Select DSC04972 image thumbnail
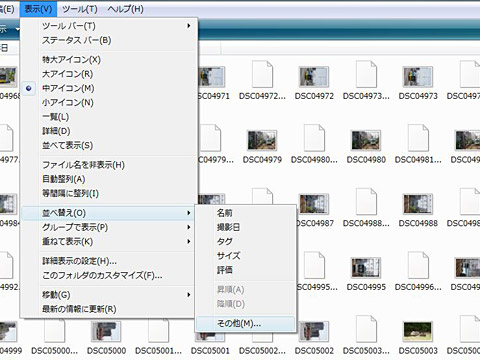The height and width of the screenshot is (360, 480). tap(314, 76)
